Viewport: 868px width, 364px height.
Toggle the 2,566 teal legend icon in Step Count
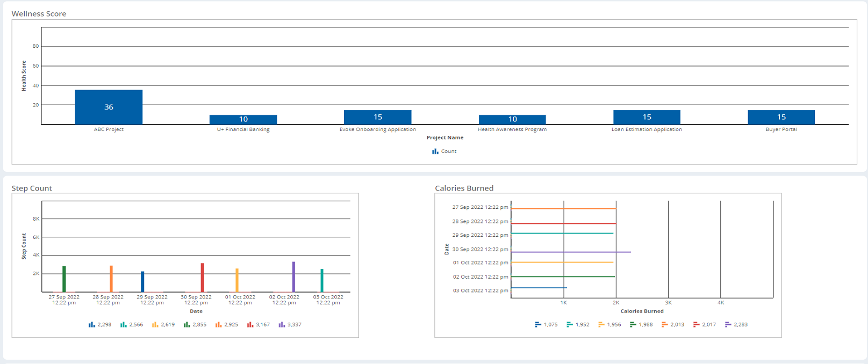[124, 325]
